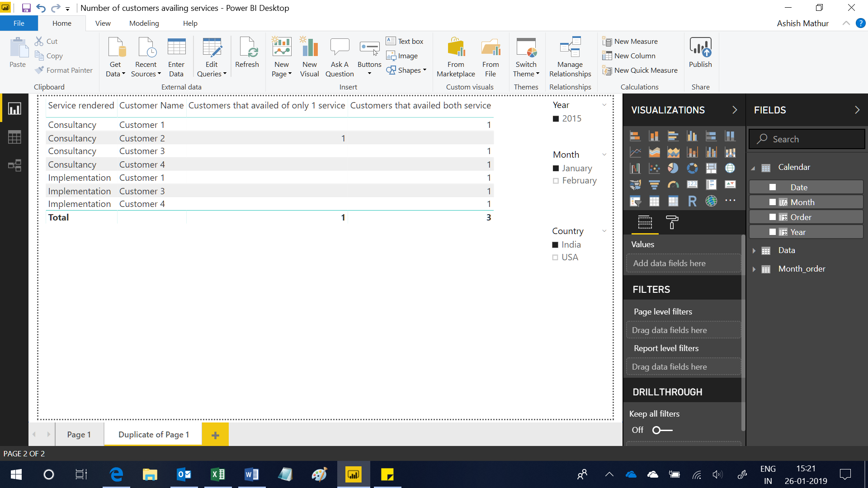This screenshot has height=488, width=868.
Task: Open the Help ribbon tab
Action: (x=190, y=23)
